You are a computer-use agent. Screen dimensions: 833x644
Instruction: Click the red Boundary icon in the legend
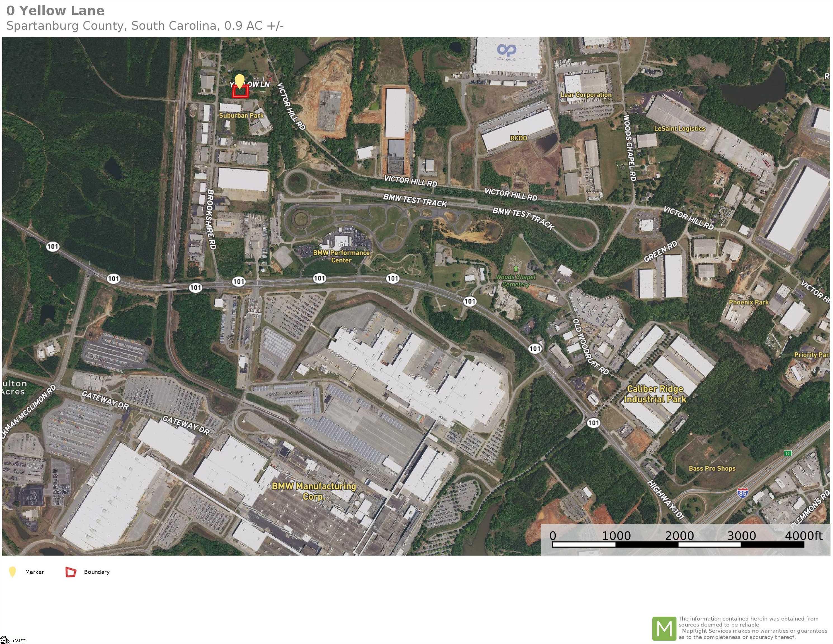pos(71,572)
